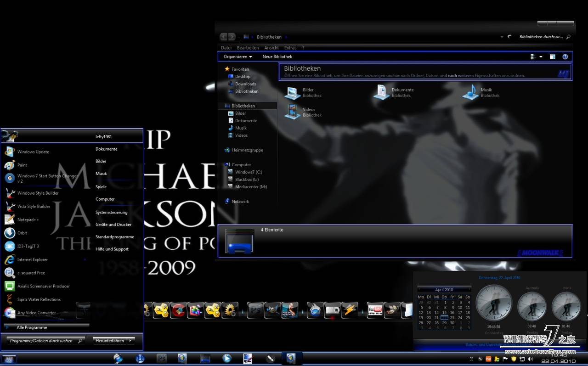Click the Neue Bibliothek button
Viewport: 588px width, 366px height.
277,57
